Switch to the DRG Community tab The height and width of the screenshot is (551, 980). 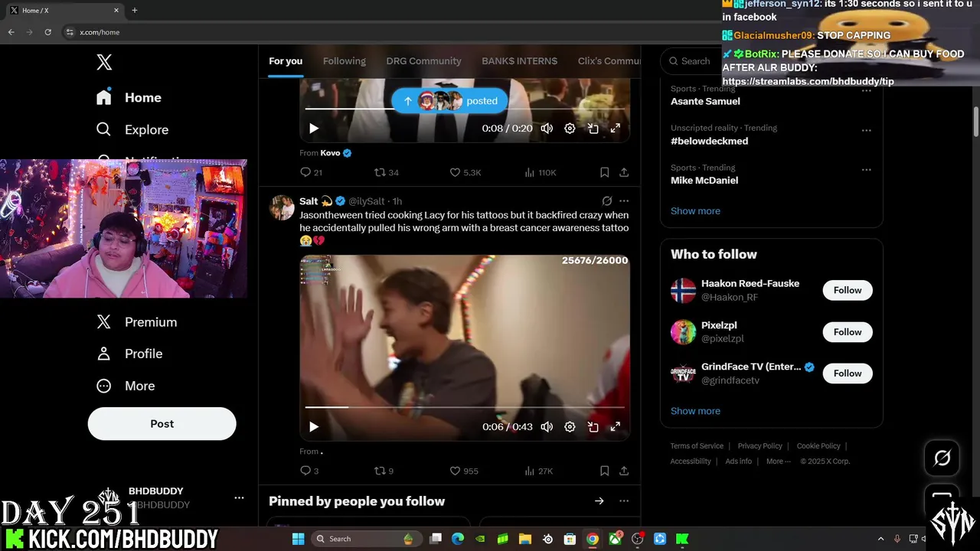[x=423, y=61]
